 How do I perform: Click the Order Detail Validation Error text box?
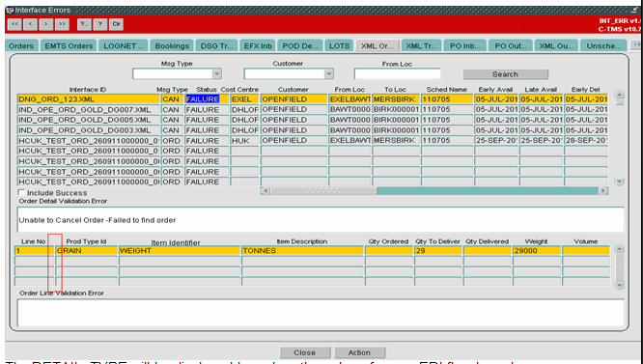coord(321,220)
